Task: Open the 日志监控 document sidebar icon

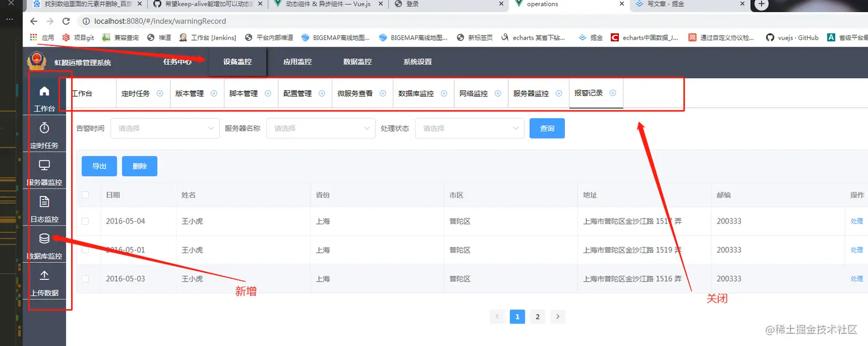Action: [44, 202]
